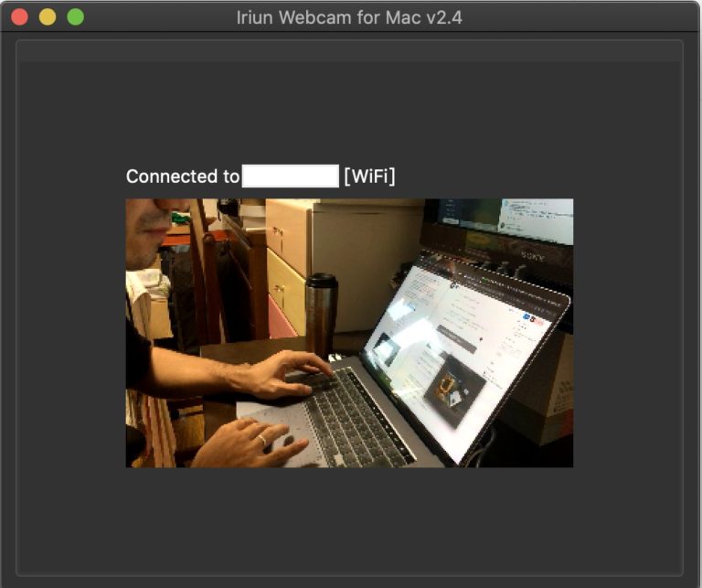
Task: Click the live webcam video preview
Action: (349, 333)
